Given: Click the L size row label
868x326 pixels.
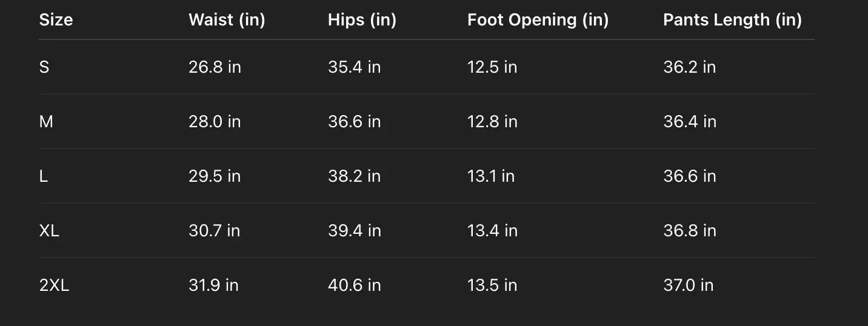Looking at the screenshot, I should pos(44,176).
